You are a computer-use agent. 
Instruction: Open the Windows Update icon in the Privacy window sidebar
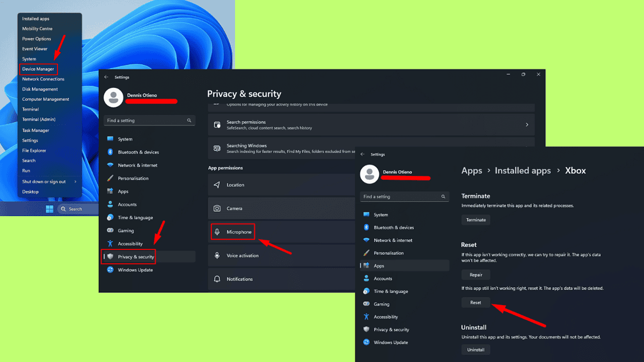(x=110, y=270)
